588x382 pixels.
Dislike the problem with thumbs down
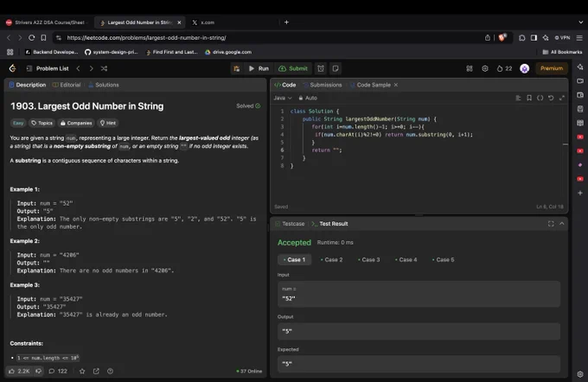click(x=38, y=371)
